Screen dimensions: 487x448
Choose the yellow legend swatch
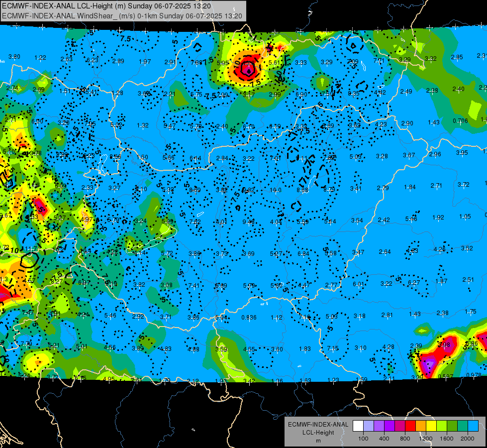pos(431,426)
